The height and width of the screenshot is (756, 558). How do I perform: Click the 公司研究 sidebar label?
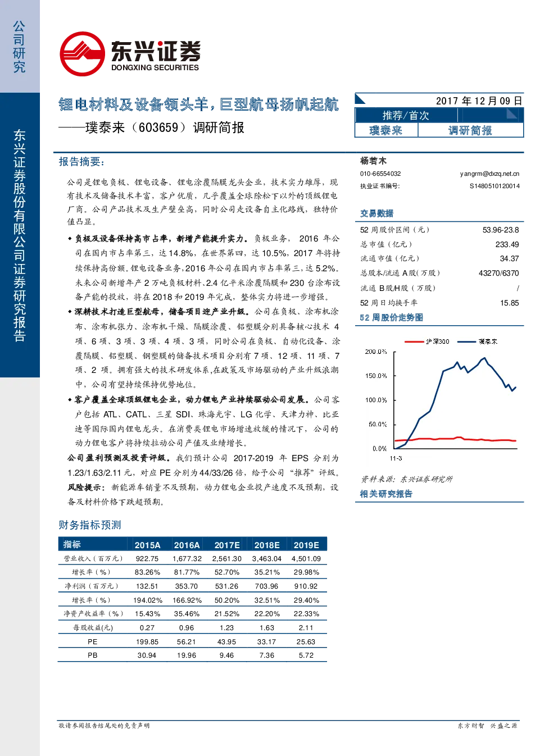(19, 47)
